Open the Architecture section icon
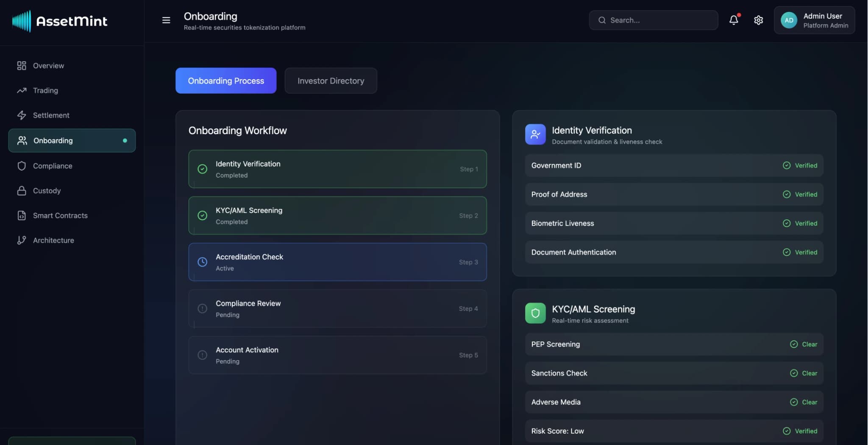Image resolution: width=868 pixels, height=445 pixels. point(22,240)
